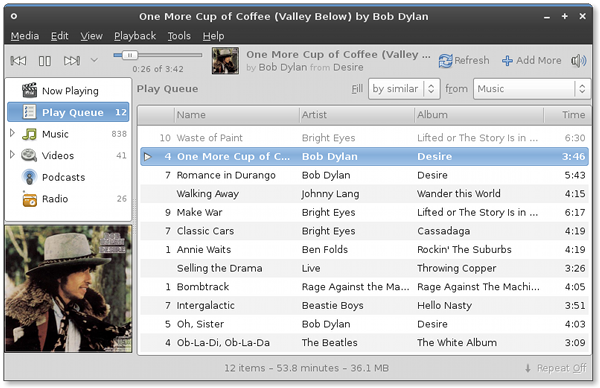Open the 'from Music' source dropdown

tap(532, 89)
